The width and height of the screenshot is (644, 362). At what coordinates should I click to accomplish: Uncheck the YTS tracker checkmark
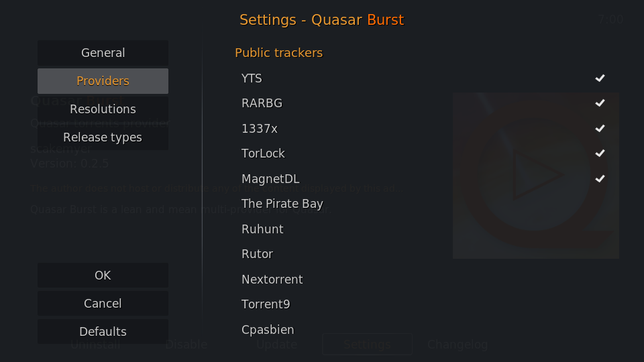click(x=600, y=78)
